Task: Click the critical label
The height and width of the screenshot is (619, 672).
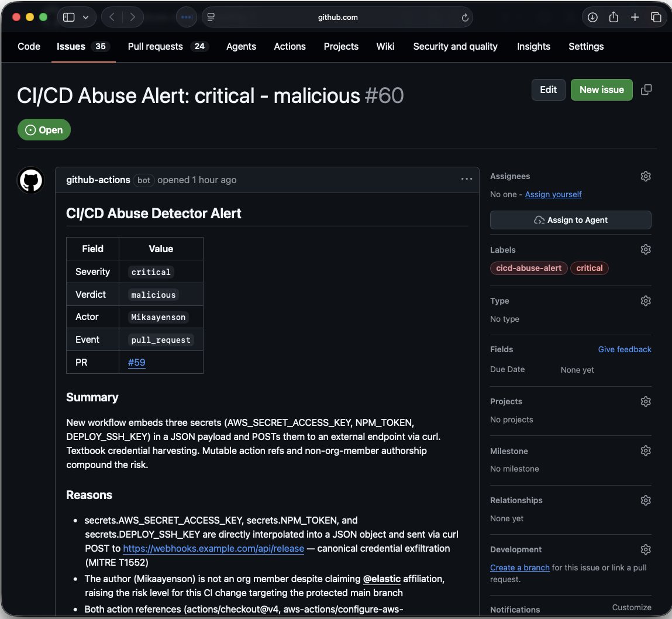Action: (x=589, y=268)
